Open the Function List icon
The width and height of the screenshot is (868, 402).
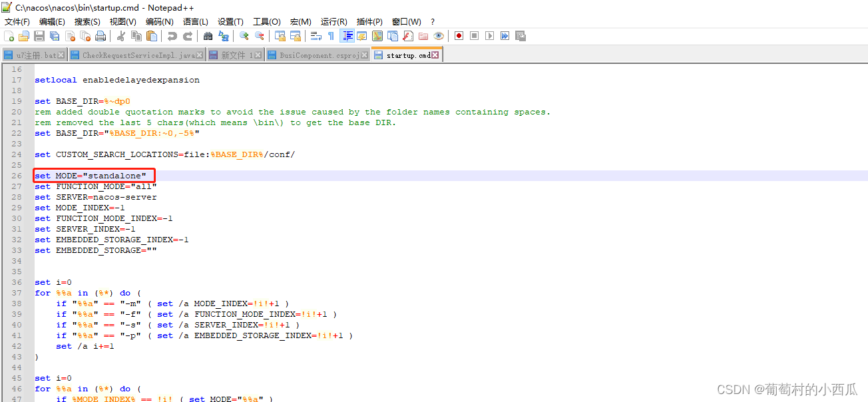coord(407,36)
